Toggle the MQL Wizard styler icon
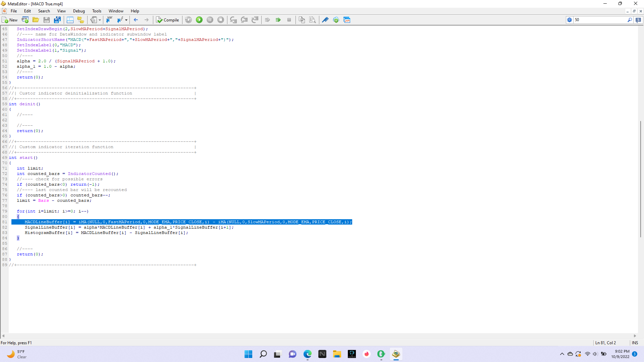The height and width of the screenshot is (362, 644). point(325,20)
